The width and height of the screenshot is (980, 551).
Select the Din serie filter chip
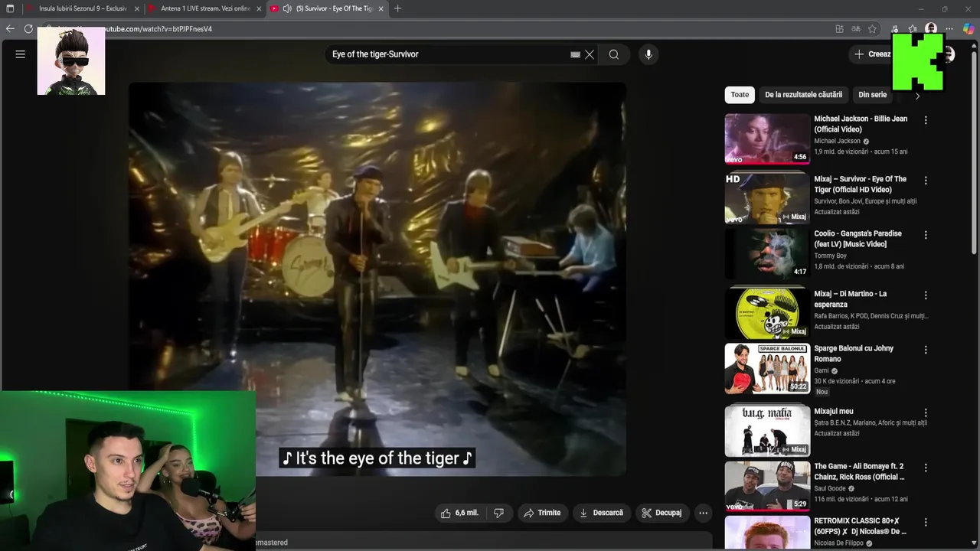point(872,95)
